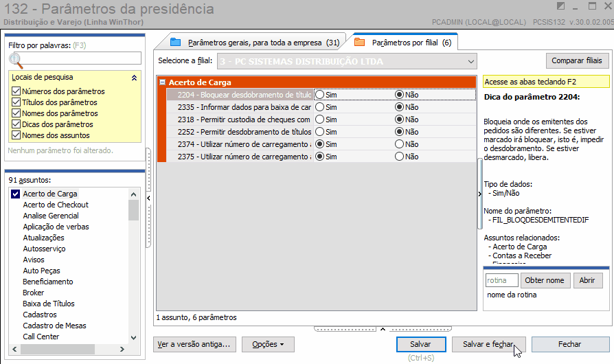Click the Abrir button

click(x=588, y=280)
